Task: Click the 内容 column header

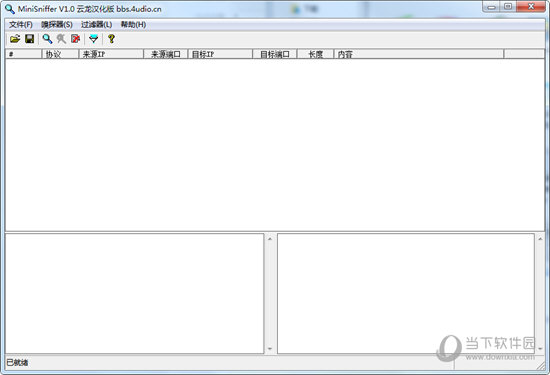Action: [x=418, y=54]
